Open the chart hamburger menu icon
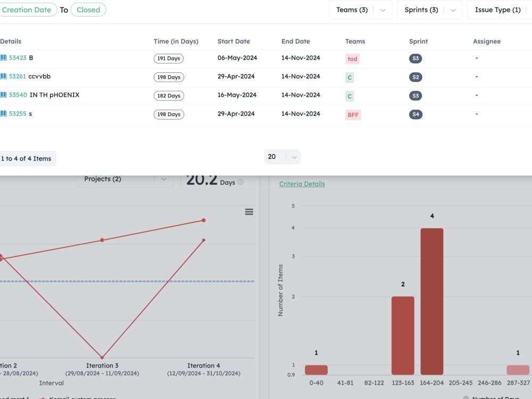This screenshot has height=399, width=532. (x=249, y=212)
